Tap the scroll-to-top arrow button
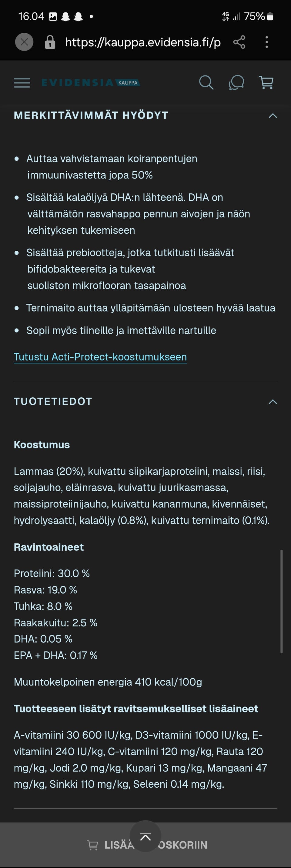Viewport: 291px width, 868px height. click(x=145, y=837)
